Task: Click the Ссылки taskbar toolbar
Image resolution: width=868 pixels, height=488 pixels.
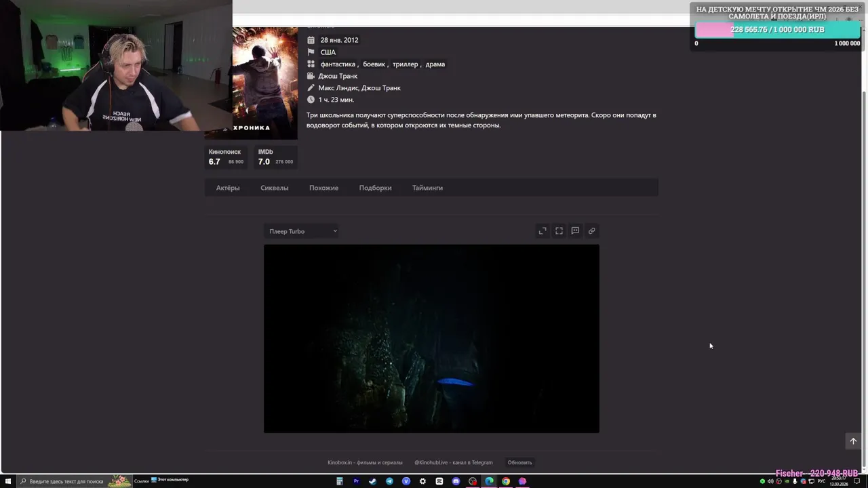Action: pyautogui.click(x=141, y=481)
